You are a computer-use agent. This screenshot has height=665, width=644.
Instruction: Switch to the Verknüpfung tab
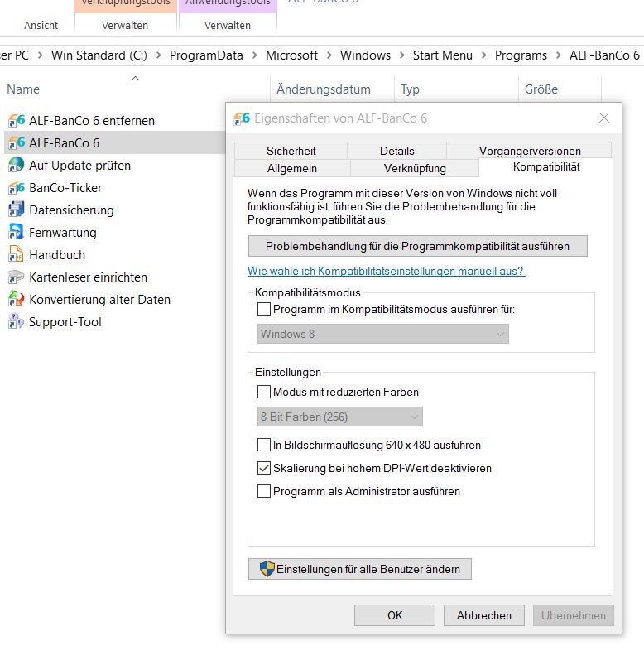click(415, 168)
